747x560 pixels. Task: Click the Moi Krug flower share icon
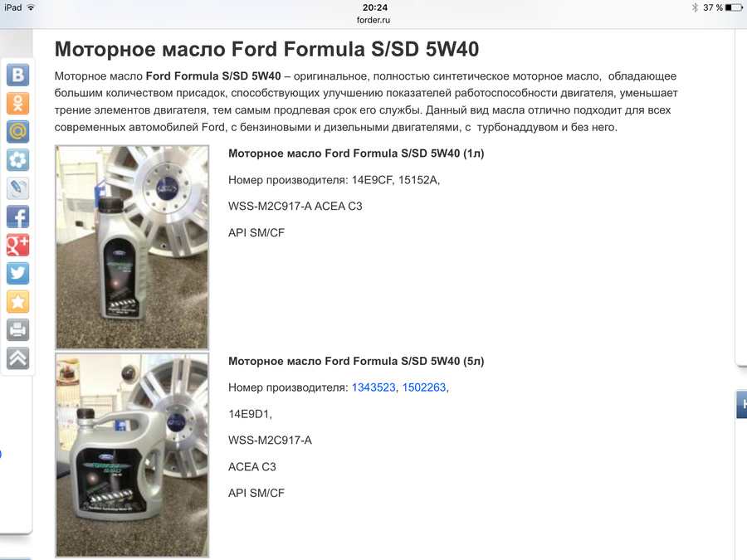pos(17,160)
